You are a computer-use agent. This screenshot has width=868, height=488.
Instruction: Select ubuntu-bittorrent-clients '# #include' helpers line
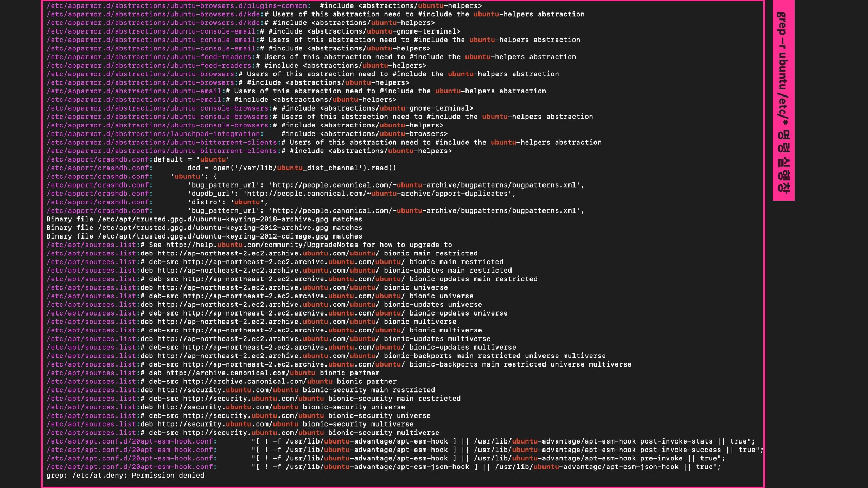249,151
